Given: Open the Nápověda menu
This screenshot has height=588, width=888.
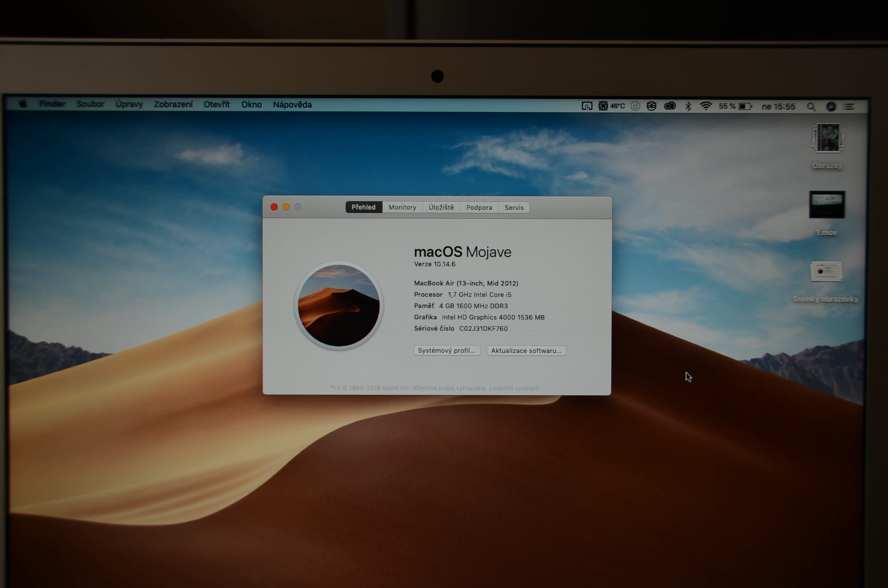Looking at the screenshot, I should coord(292,105).
